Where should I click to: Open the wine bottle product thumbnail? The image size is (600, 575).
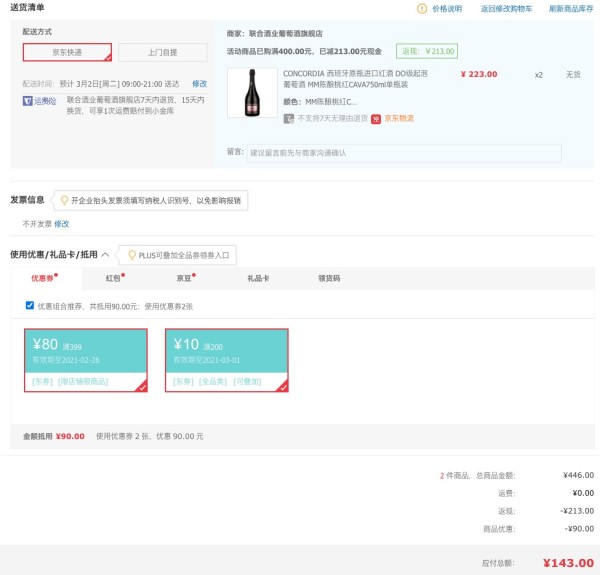[252, 93]
